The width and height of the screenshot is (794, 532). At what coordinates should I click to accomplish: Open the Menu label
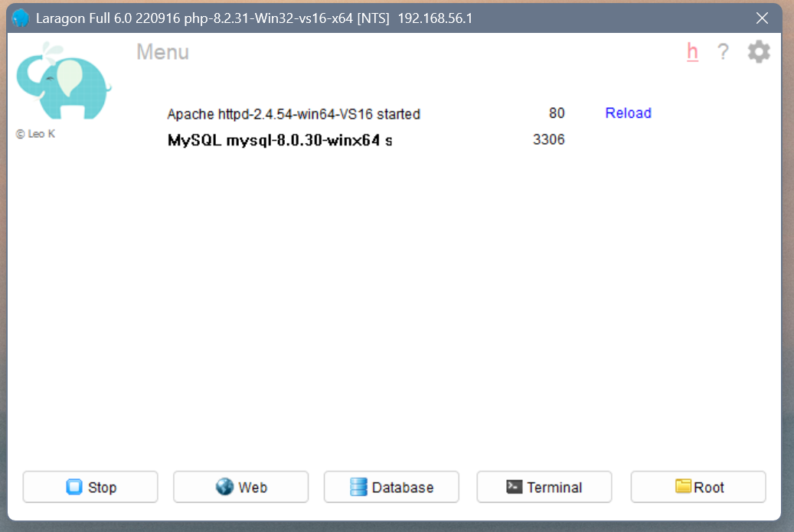[x=162, y=52]
